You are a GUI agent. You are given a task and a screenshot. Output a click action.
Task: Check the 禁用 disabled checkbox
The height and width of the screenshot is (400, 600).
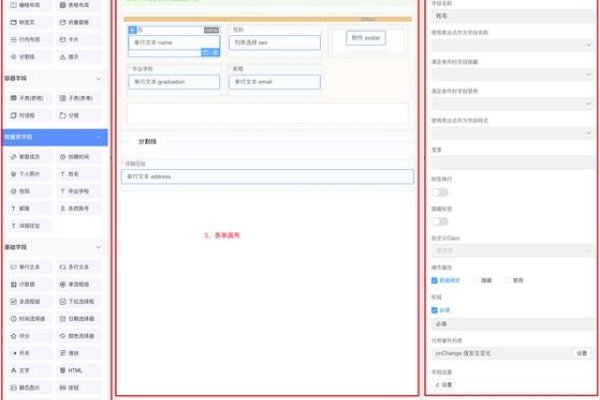coord(507,281)
